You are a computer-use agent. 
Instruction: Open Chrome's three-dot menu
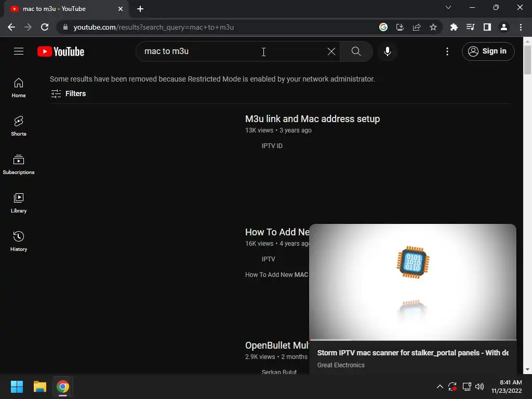(521, 27)
